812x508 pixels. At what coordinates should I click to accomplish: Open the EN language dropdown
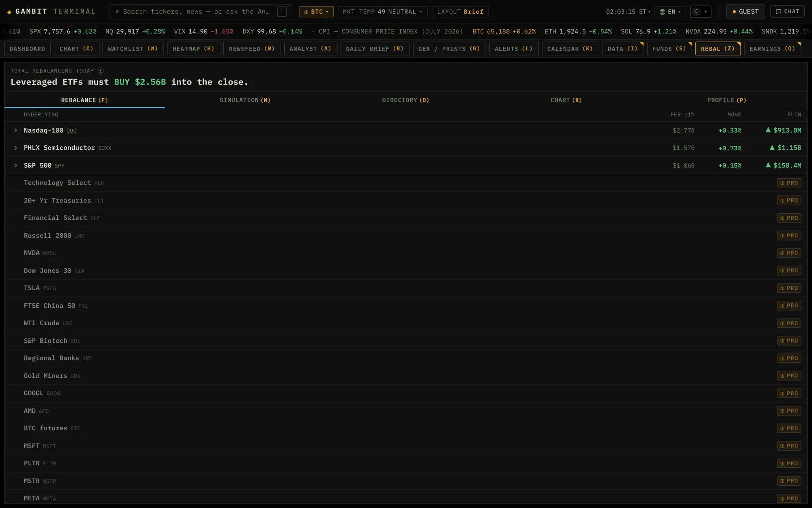click(x=670, y=12)
